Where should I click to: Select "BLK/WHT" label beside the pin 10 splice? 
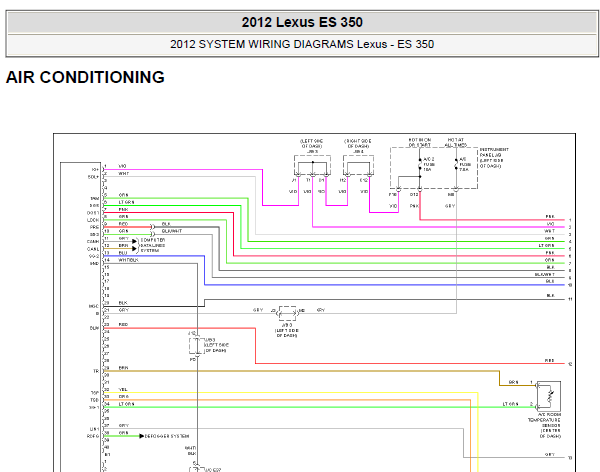point(172,231)
